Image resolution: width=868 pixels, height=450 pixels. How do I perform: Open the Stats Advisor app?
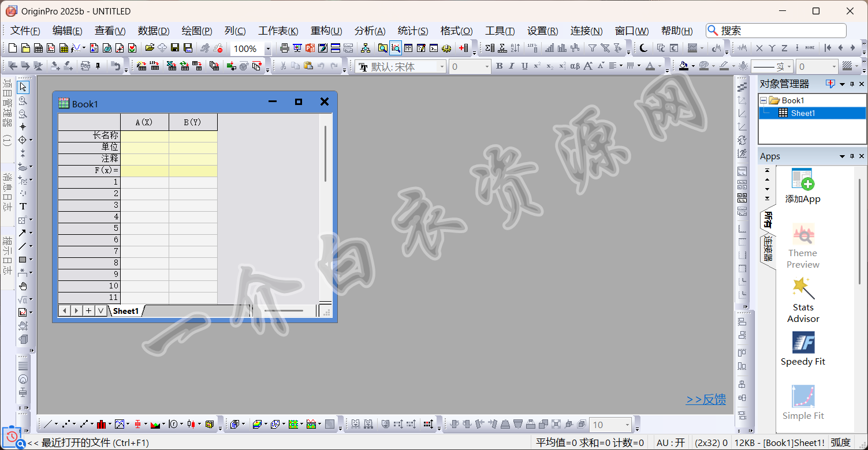pos(803,299)
